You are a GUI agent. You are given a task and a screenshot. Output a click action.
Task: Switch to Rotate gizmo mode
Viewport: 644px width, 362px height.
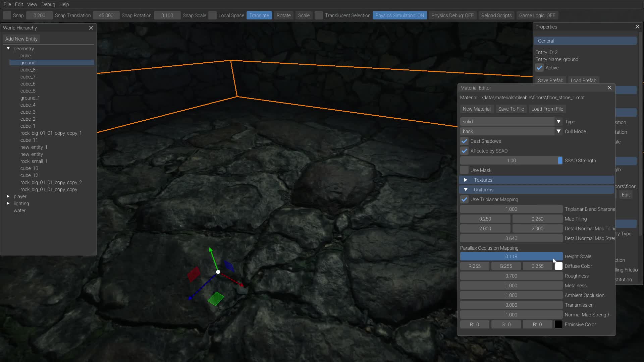(283, 15)
